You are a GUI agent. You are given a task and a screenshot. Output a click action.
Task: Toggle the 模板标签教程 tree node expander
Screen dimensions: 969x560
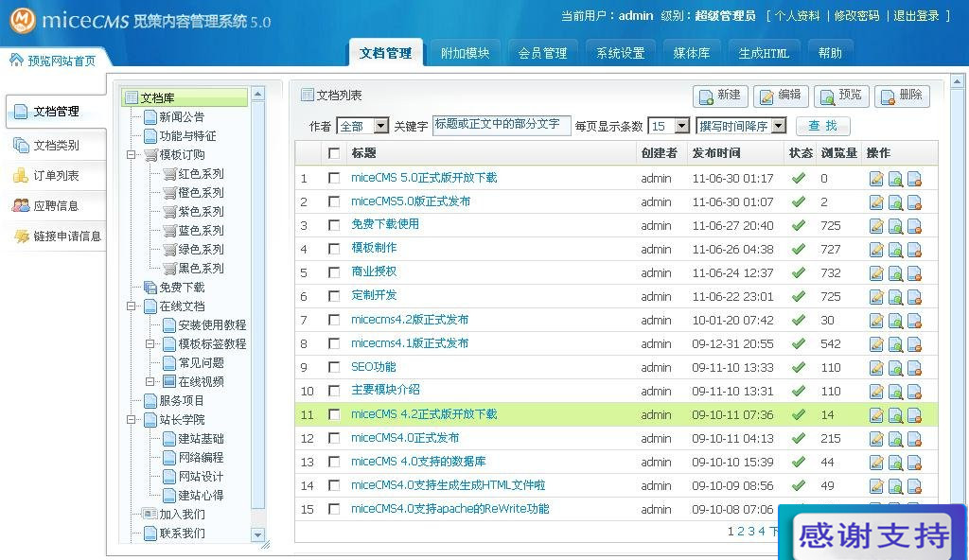pos(150,343)
